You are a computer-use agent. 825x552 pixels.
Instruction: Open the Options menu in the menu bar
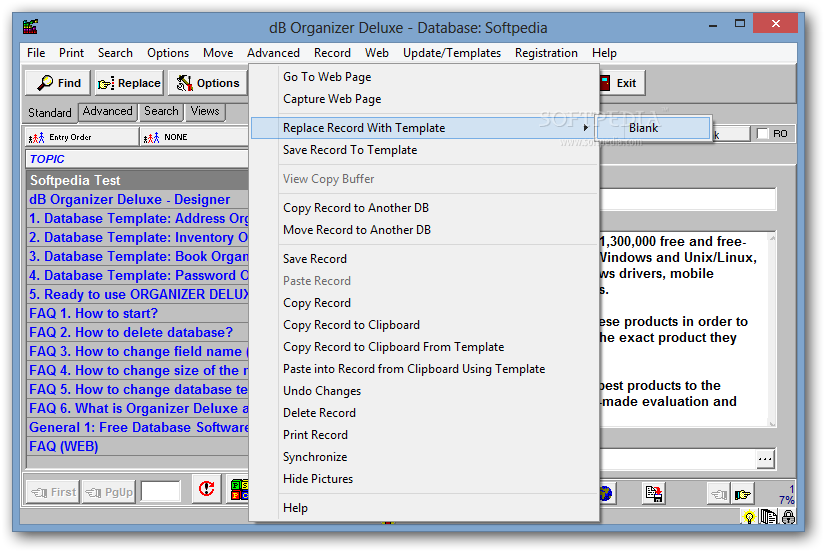[x=168, y=53]
